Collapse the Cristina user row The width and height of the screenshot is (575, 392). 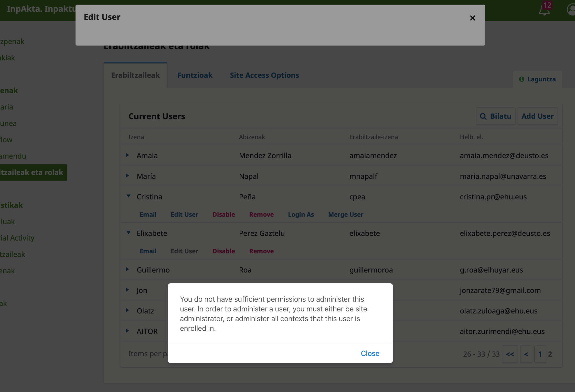pyautogui.click(x=129, y=196)
